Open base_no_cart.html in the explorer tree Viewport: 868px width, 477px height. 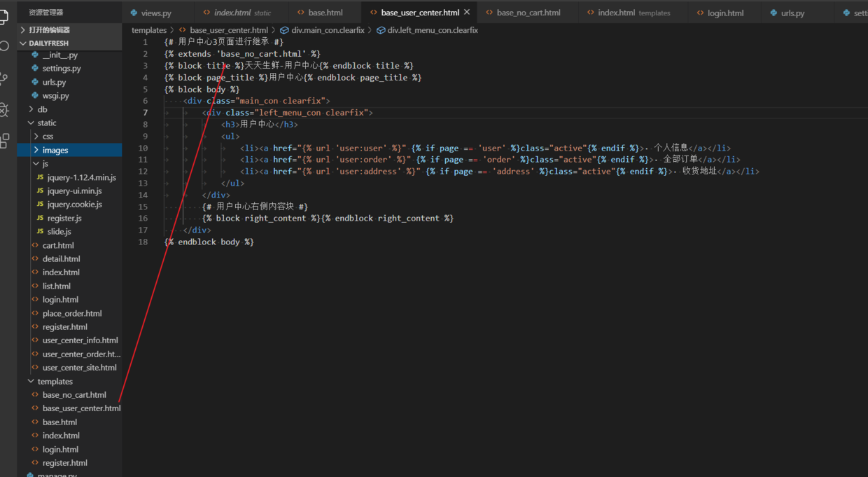[x=74, y=395]
